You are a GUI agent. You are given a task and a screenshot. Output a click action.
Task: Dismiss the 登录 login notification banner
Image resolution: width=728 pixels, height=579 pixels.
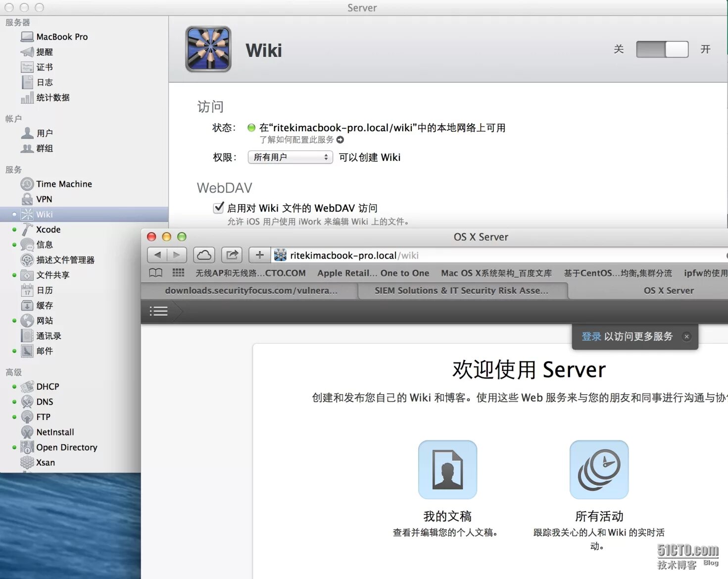coord(686,337)
